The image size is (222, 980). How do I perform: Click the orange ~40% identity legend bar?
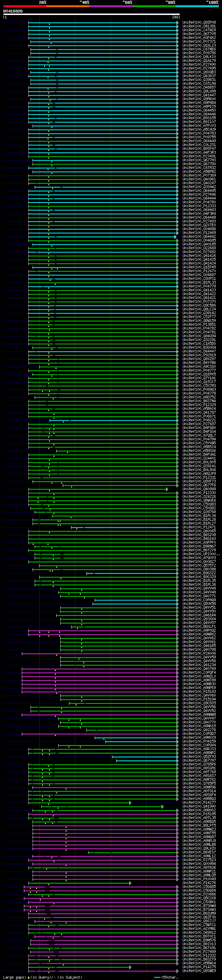(x=68, y=6)
